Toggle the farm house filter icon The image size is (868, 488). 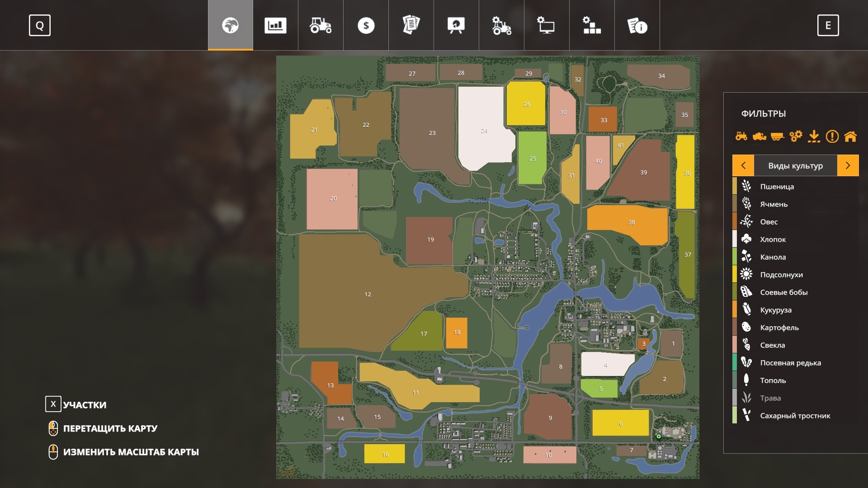click(851, 136)
